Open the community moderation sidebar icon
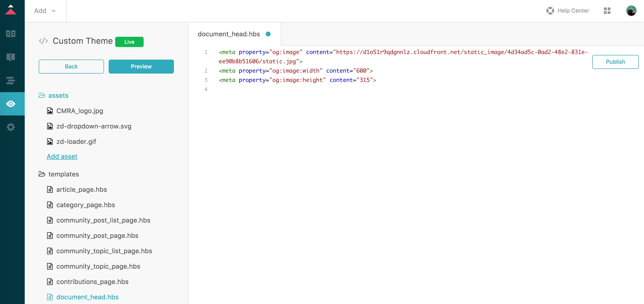The image size is (644, 304). (11, 57)
